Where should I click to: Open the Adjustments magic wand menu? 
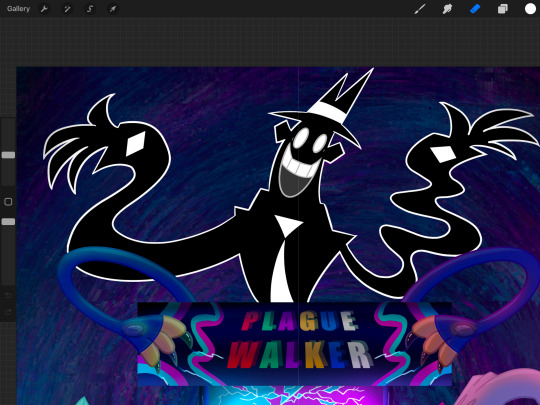point(67,9)
